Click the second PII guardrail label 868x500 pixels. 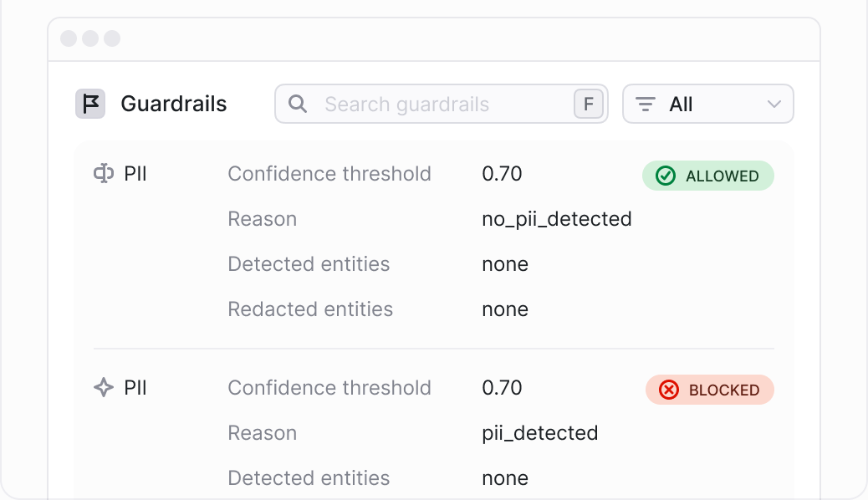point(135,388)
